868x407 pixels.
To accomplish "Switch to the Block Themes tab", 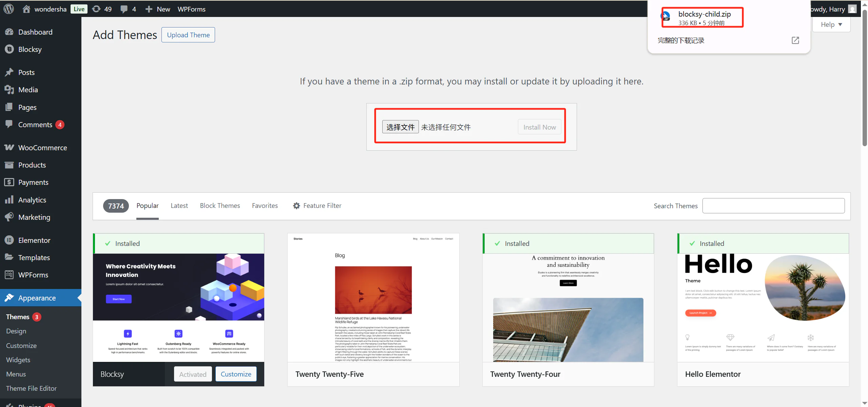I will (x=220, y=206).
